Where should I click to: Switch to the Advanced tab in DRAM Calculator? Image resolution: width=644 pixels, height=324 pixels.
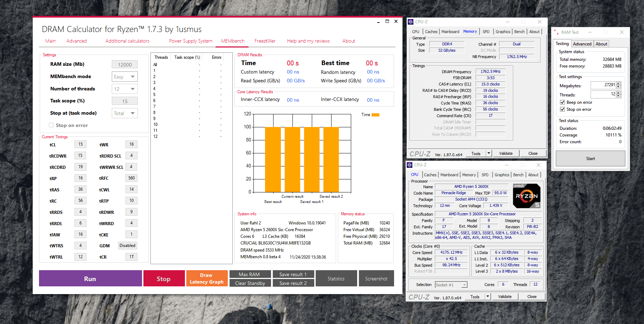click(x=77, y=41)
